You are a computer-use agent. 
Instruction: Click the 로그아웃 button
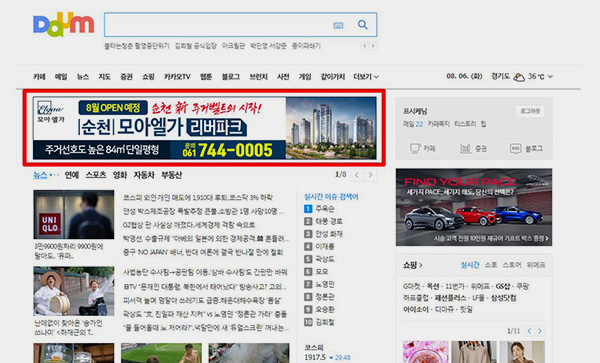pyautogui.click(x=530, y=111)
